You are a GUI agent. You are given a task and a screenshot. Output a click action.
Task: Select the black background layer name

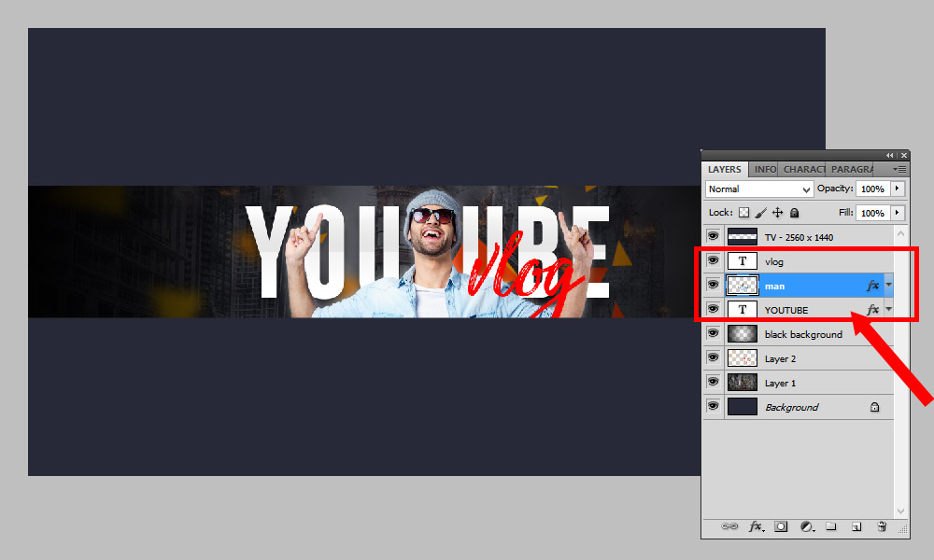[803, 334]
